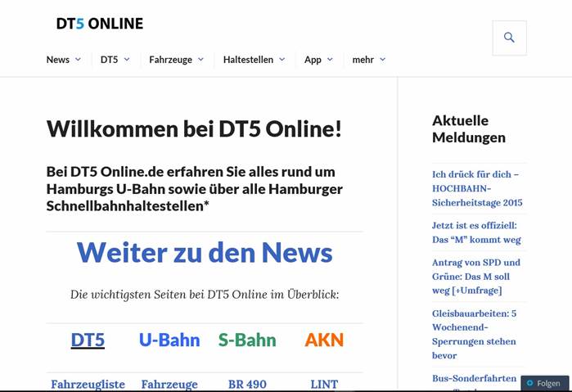The image size is (572, 392).
Task: Open the DT5 navigation menu item
Action: [109, 60]
